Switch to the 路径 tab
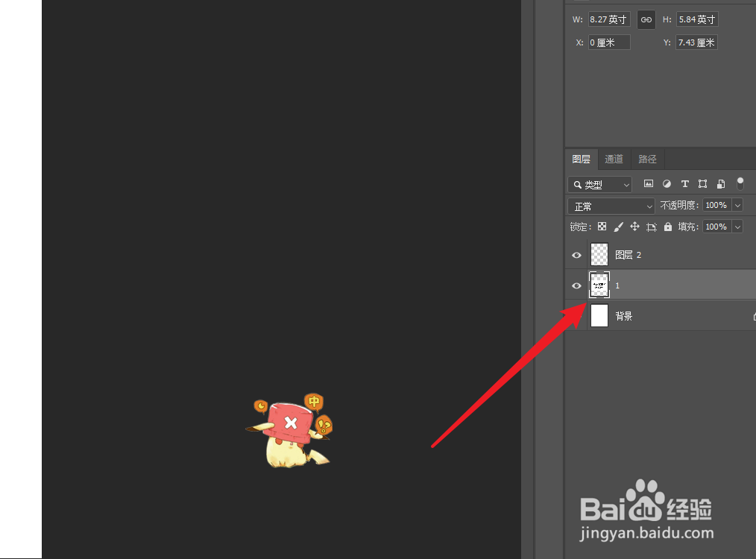This screenshot has height=559, width=756. click(647, 159)
